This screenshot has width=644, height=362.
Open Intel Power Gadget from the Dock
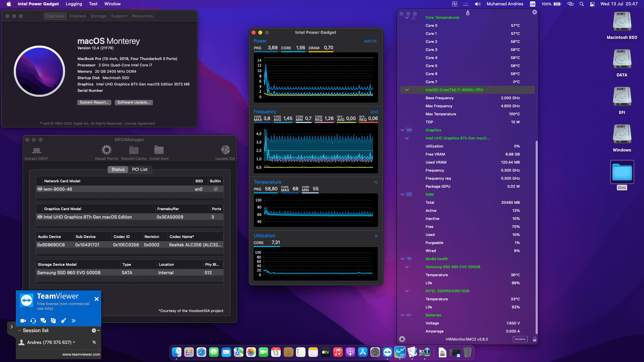tap(400, 352)
